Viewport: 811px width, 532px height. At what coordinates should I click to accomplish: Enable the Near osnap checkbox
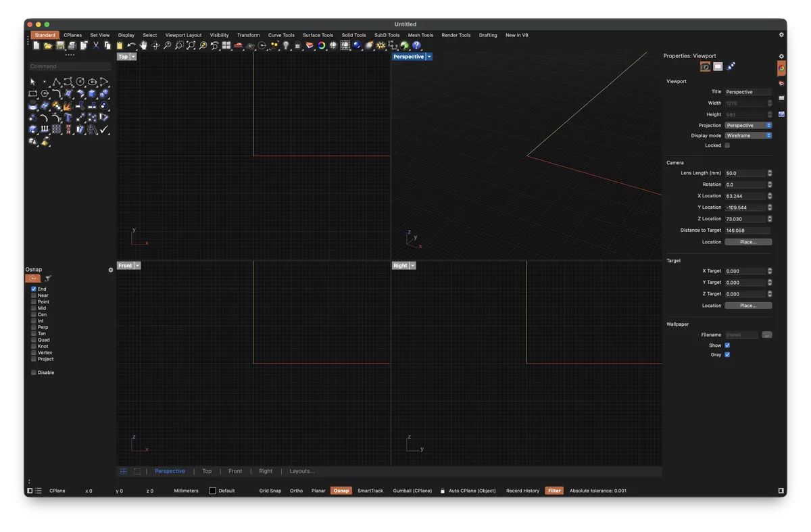pyautogui.click(x=34, y=295)
